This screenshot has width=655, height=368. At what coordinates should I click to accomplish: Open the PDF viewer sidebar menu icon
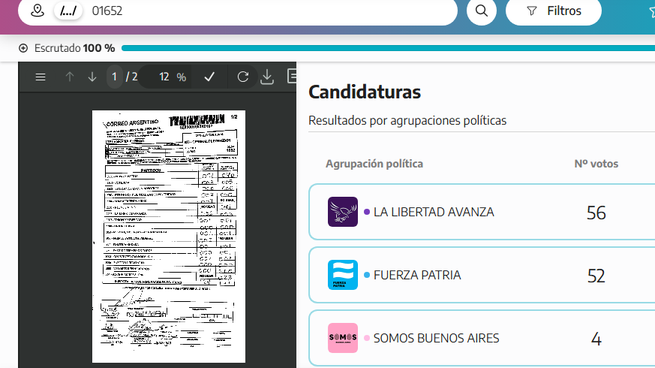[41, 77]
